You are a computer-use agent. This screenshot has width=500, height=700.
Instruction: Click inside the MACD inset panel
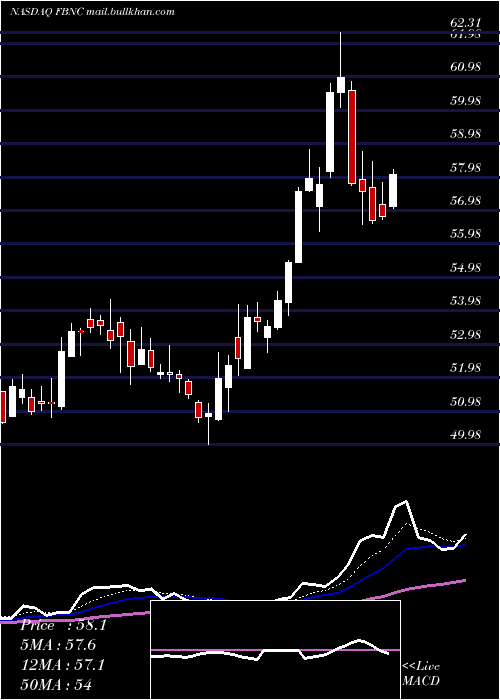275,650
